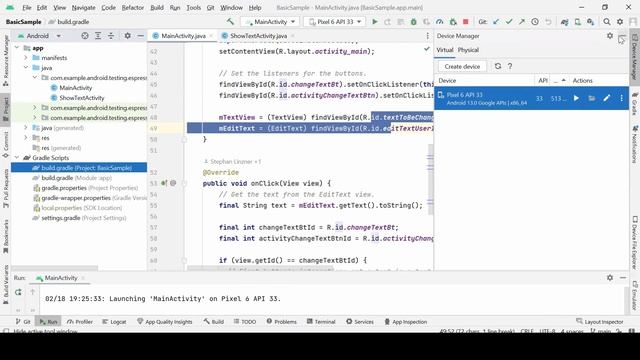The width and height of the screenshot is (640, 360).
Task: Open App Quality Insights tool window
Action: click(x=164, y=322)
